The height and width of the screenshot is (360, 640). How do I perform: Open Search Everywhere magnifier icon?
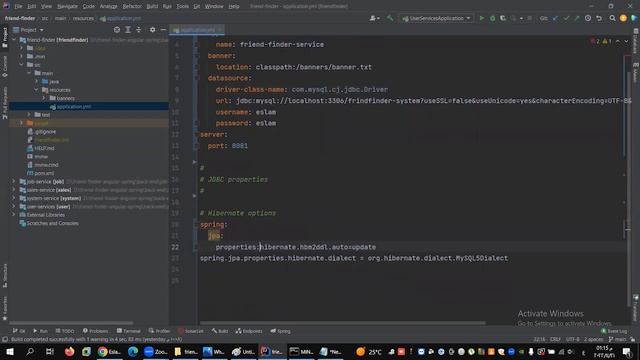coord(612,18)
